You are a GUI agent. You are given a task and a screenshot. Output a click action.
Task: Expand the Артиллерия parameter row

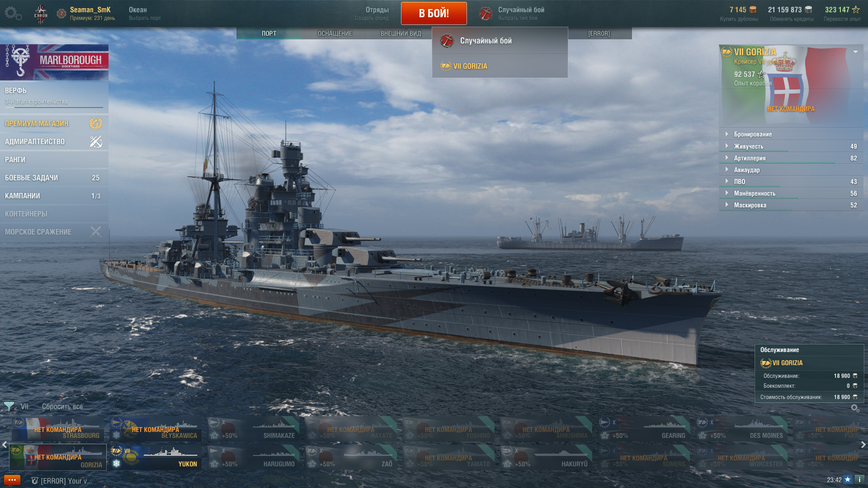pos(791,158)
